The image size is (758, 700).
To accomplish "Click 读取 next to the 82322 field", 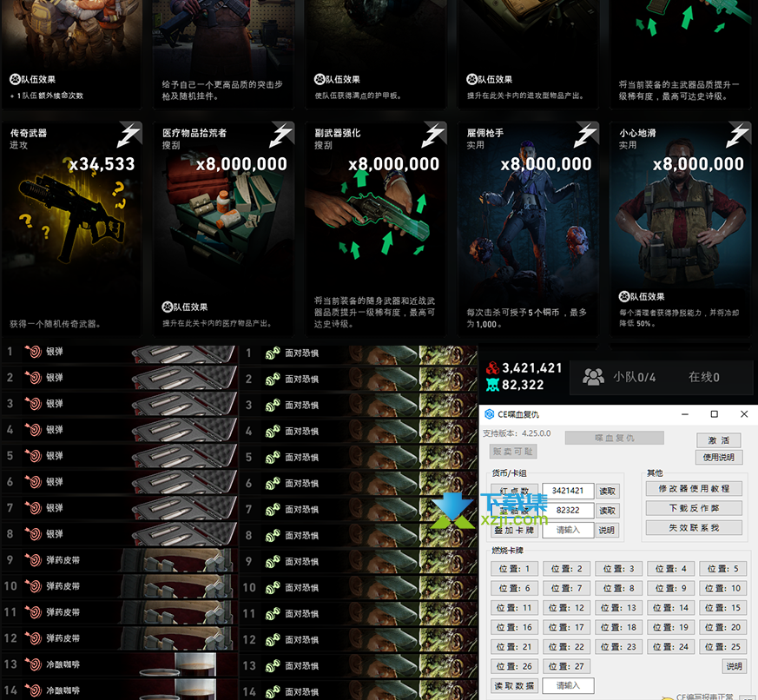I will tap(607, 511).
